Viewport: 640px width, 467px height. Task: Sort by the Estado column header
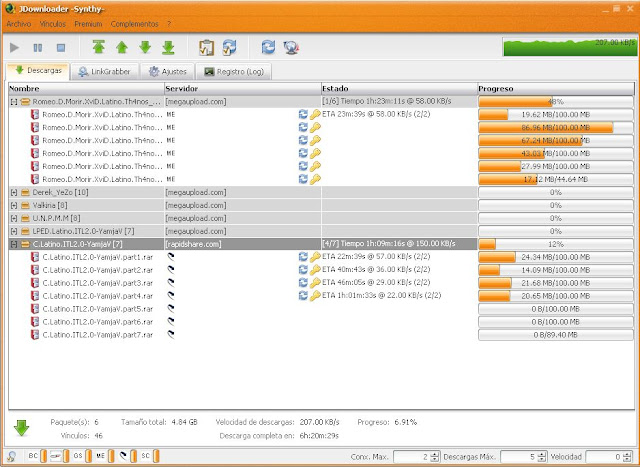(x=399, y=89)
